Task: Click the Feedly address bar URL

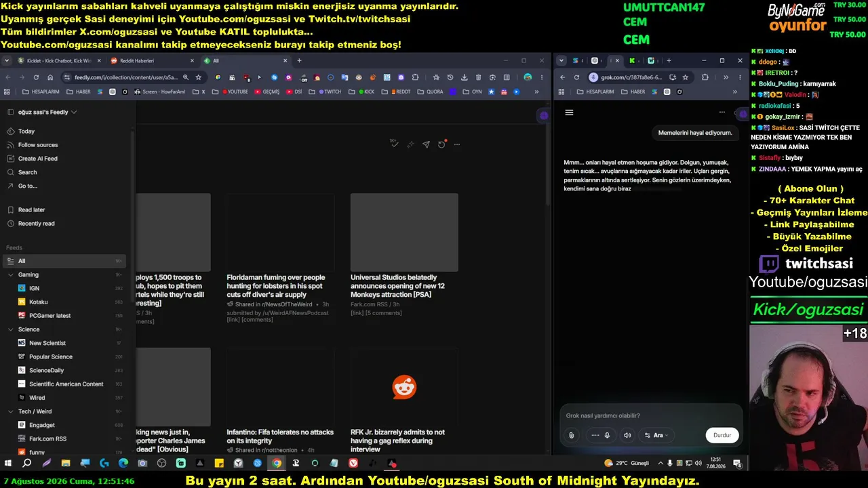Action: click(x=126, y=77)
